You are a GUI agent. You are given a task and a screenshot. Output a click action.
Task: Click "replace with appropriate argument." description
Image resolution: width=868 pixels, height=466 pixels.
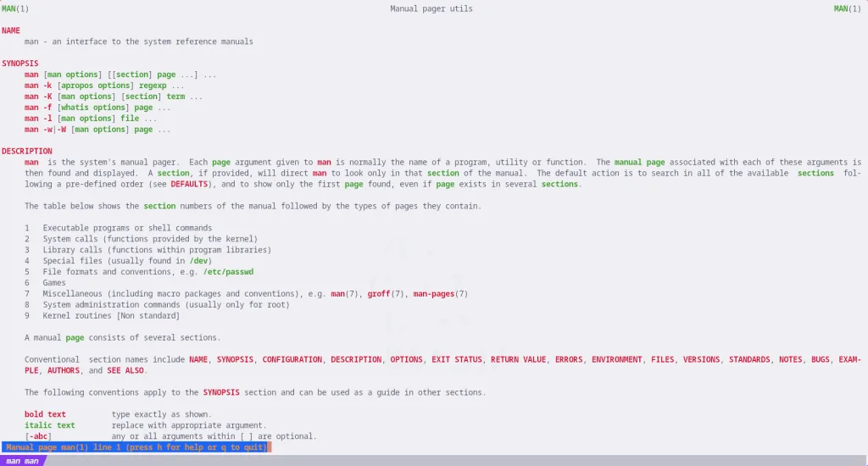[189, 425]
